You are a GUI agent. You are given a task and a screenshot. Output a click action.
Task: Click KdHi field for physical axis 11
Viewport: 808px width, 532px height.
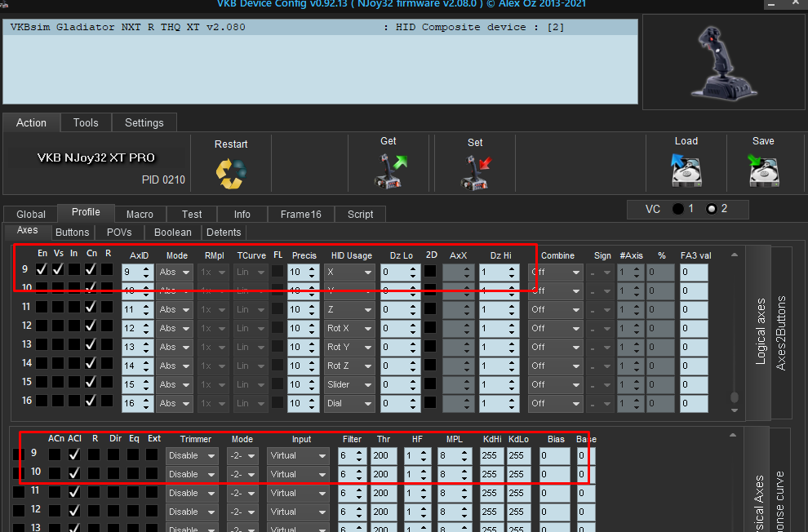(491, 494)
